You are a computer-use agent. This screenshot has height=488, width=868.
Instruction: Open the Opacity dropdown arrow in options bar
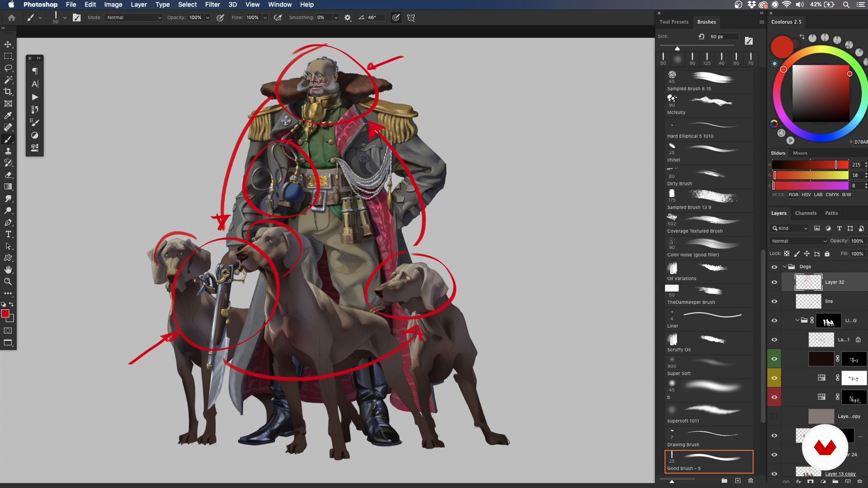(x=208, y=18)
